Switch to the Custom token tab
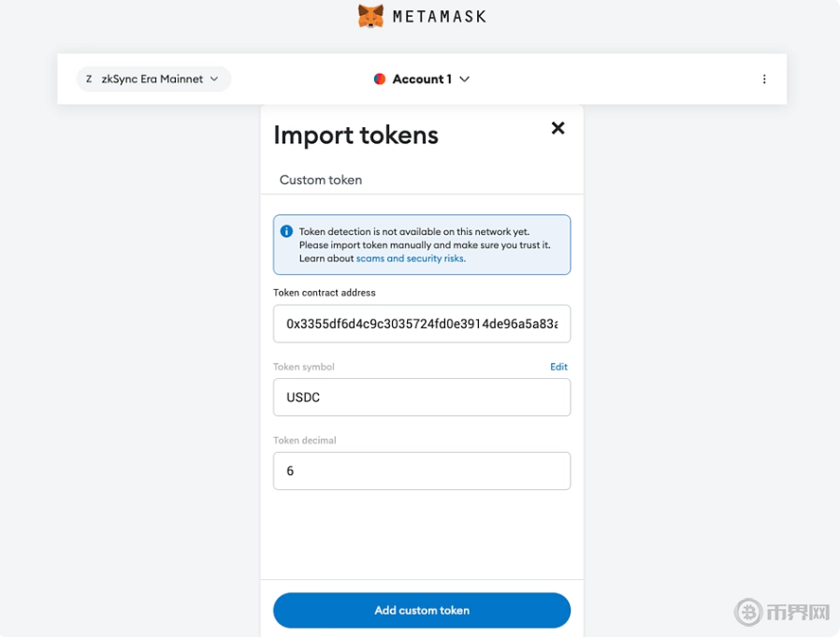This screenshot has height=638, width=840. coord(320,180)
